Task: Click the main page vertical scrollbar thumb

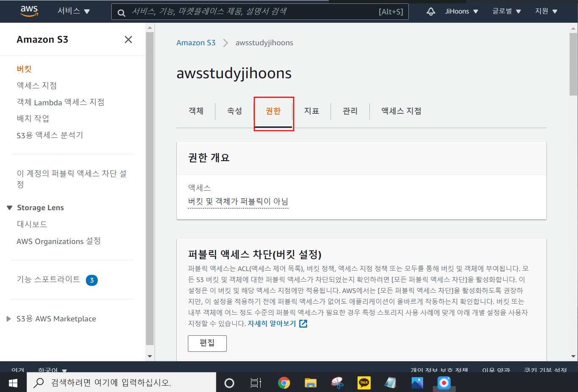Action: (x=573, y=64)
